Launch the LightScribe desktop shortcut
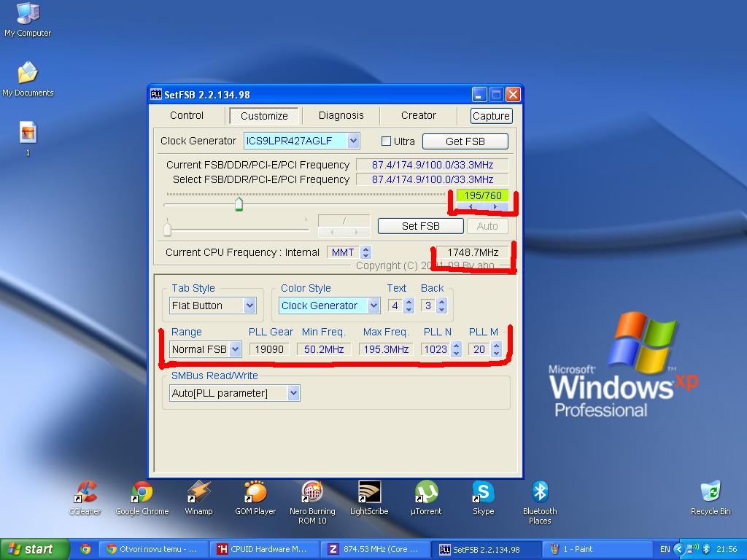 (x=369, y=497)
